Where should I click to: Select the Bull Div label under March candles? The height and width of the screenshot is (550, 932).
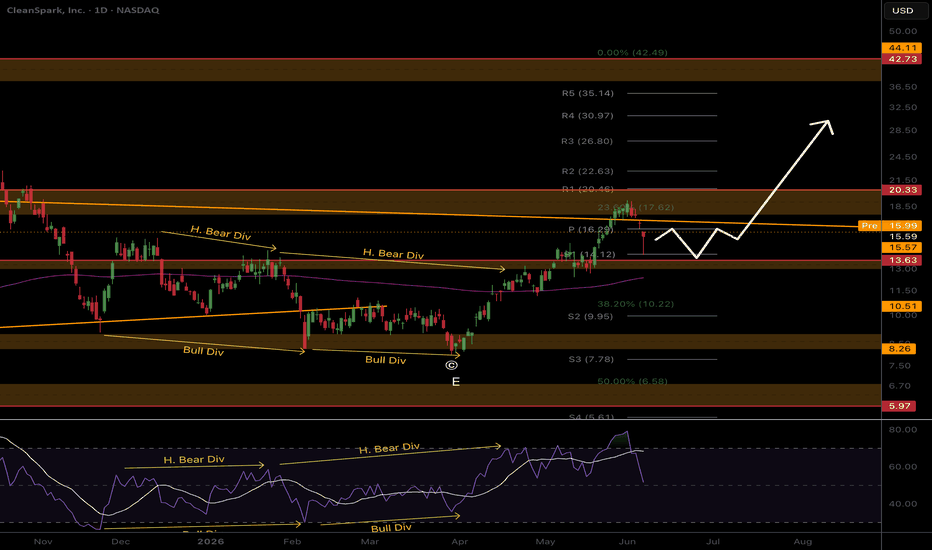pos(385,360)
